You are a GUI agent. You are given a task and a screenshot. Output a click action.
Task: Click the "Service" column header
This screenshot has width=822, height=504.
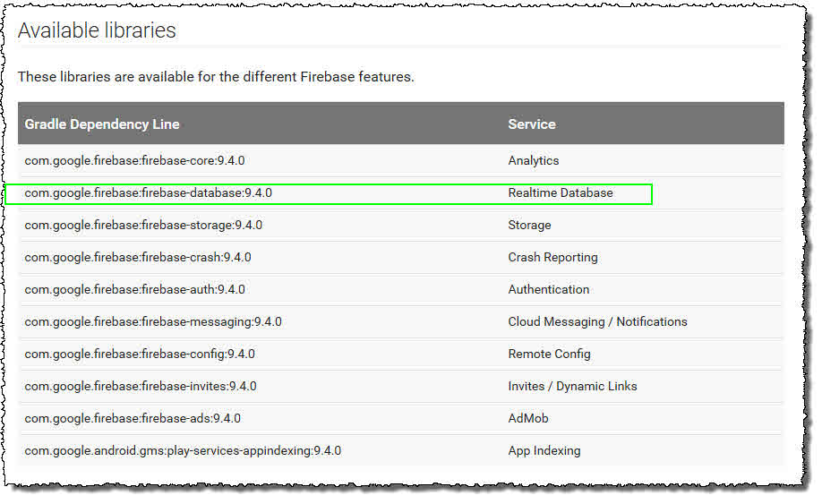[x=532, y=124]
